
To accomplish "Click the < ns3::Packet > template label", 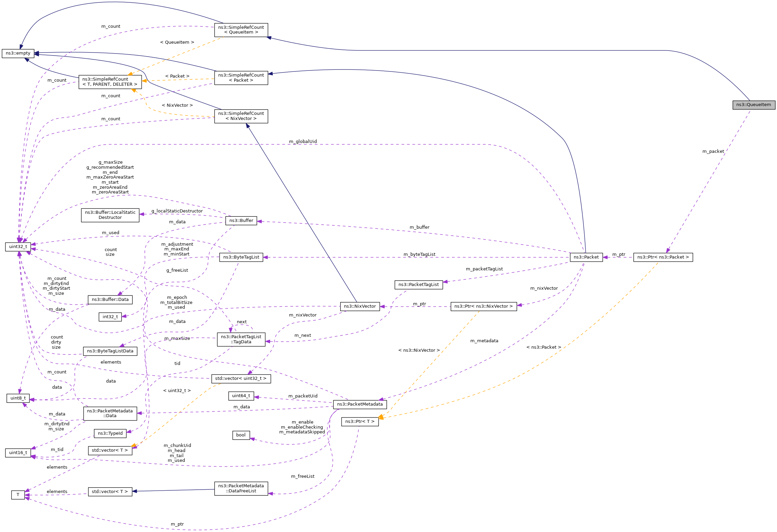I will coord(544,347).
